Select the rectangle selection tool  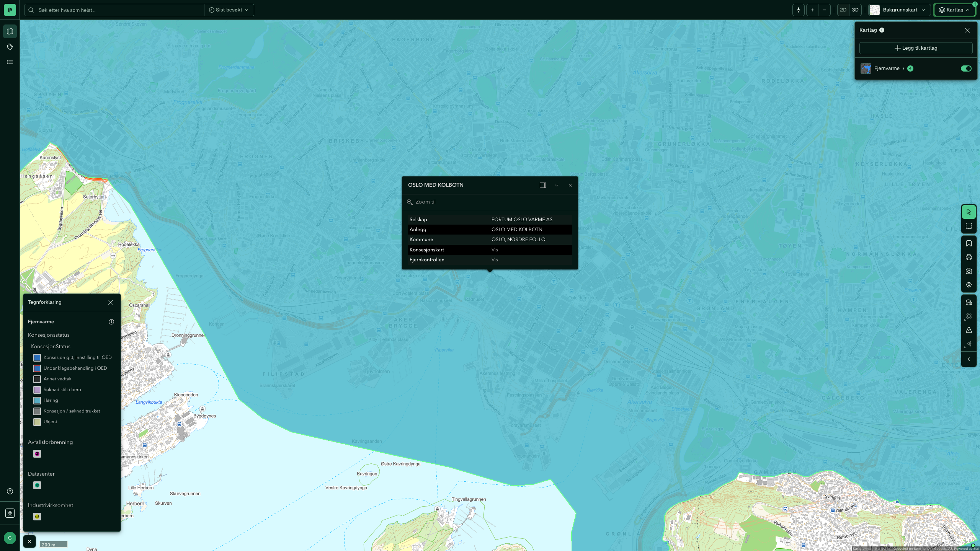[x=969, y=226]
